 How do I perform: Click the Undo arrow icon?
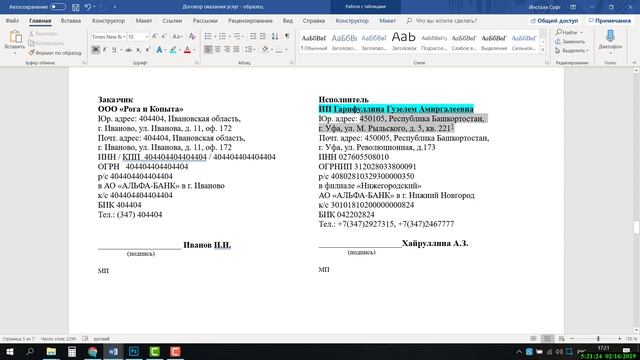click(87, 7)
